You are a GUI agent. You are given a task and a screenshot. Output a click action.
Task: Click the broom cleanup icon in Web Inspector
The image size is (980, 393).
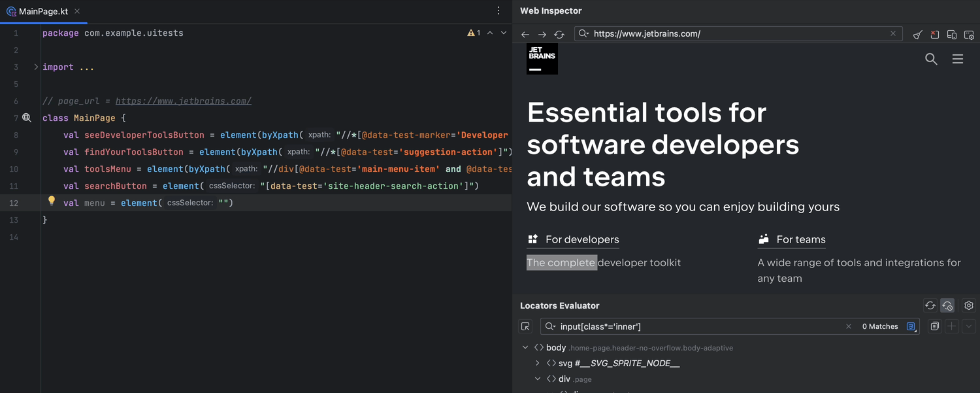click(x=918, y=34)
